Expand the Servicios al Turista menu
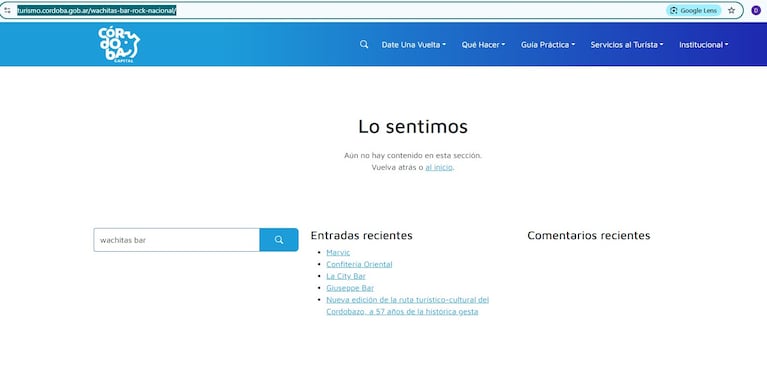This screenshot has width=767, height=390. click(627, 45)
